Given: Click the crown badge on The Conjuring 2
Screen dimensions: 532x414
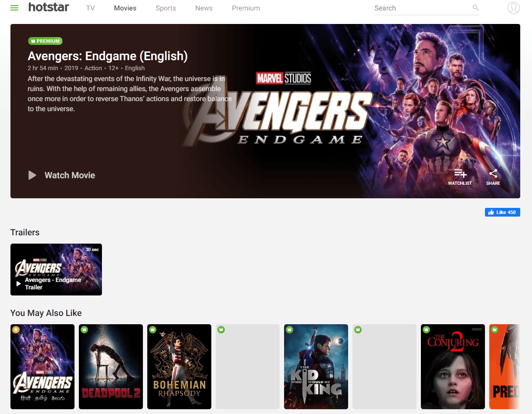Looking at the screenshot, I should coord(426,329).
